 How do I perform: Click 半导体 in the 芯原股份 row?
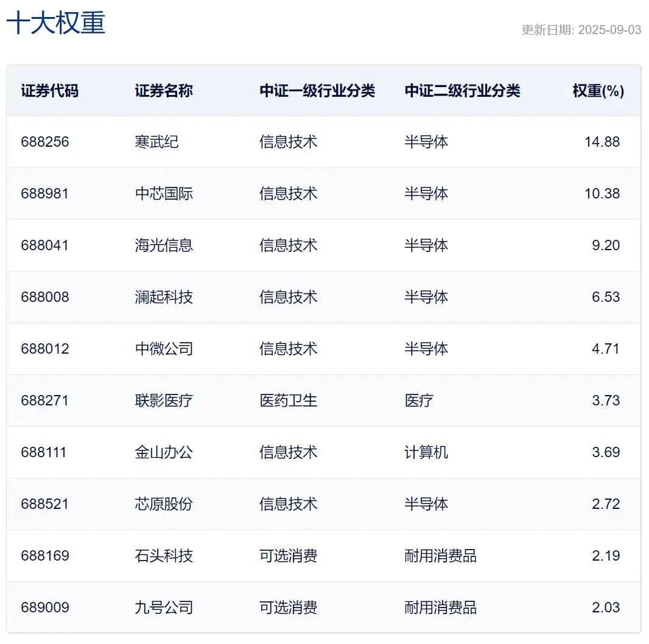tap(426, 503)
